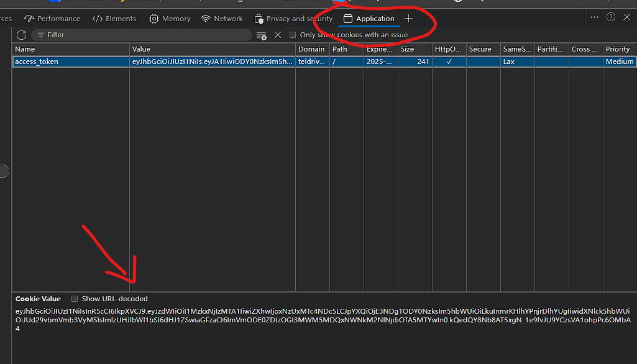Open DevTools help via question mark icon

click(610, 17)
